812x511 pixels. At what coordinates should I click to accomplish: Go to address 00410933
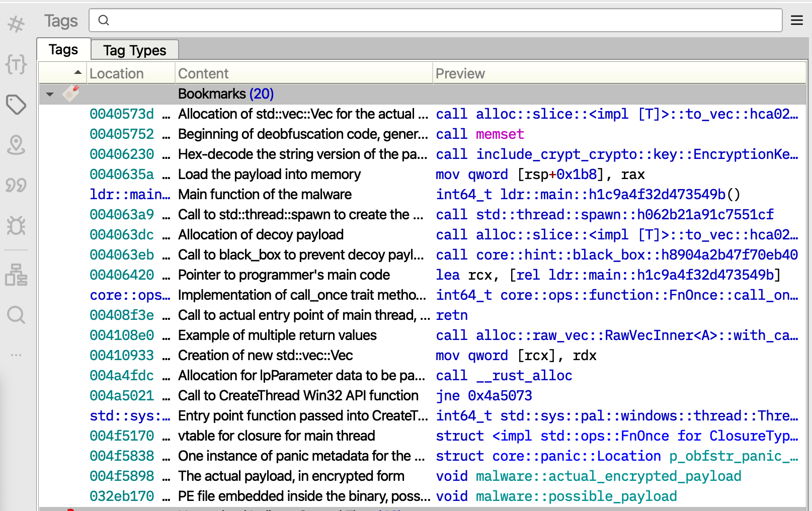click(122, 356)
